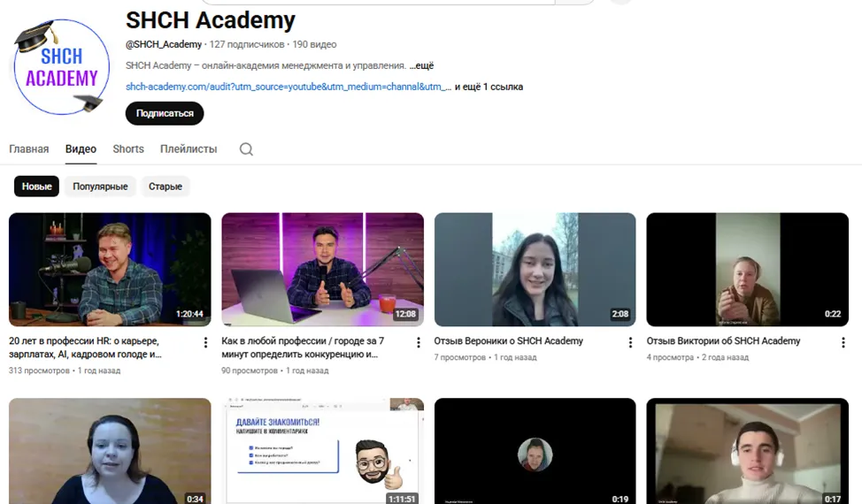This screenshot has width=862, height=504.
Task: Open 'Отзыв Виктории об SHCH Academy' title
Action: pyautogui.click(x=723, y=341)
